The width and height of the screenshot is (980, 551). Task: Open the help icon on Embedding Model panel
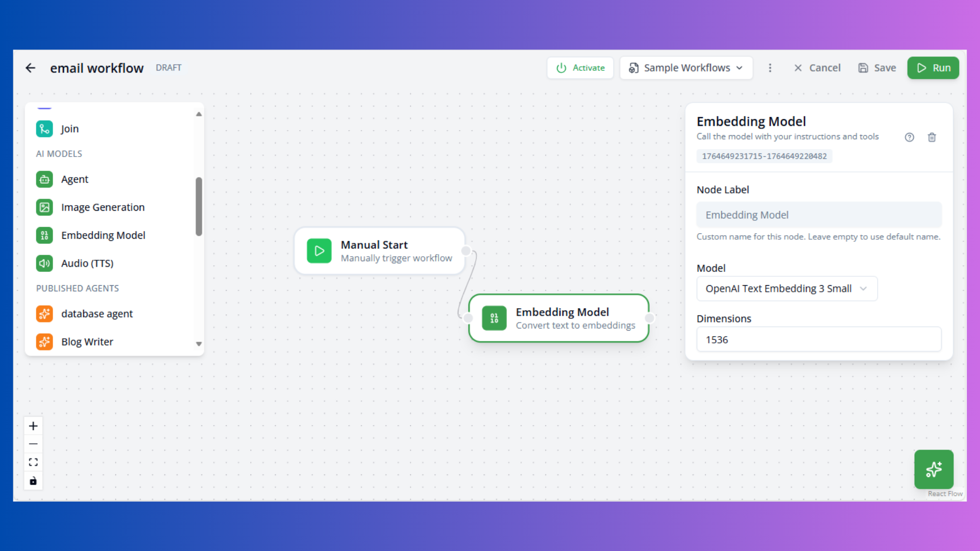click(910, 137)
